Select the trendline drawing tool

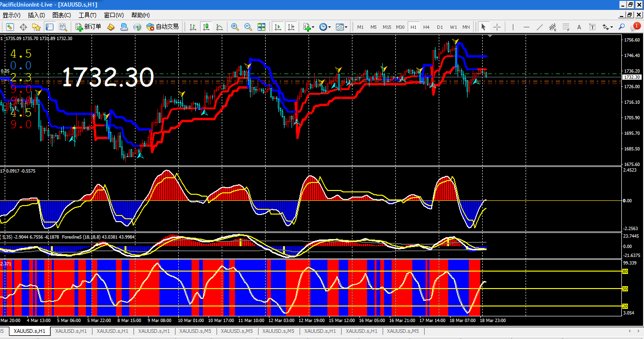tap(540, 27)
